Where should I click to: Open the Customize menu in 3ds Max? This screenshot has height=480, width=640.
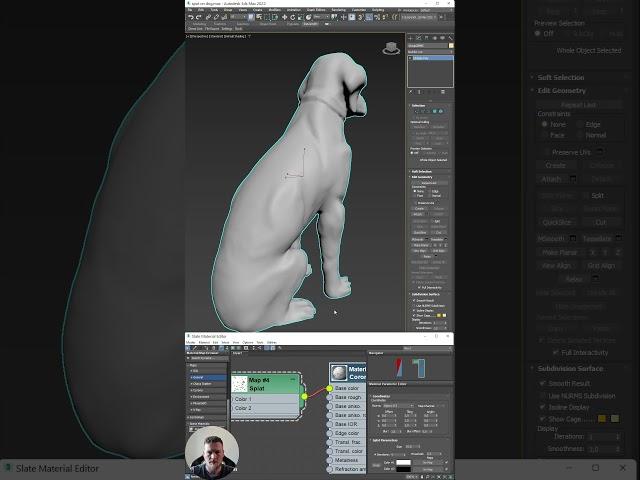point(359,10)
